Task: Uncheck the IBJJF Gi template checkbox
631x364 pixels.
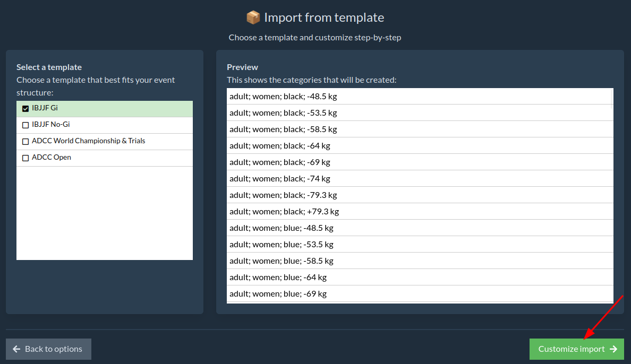Action: pyautogui.click(x=25, y=109)
